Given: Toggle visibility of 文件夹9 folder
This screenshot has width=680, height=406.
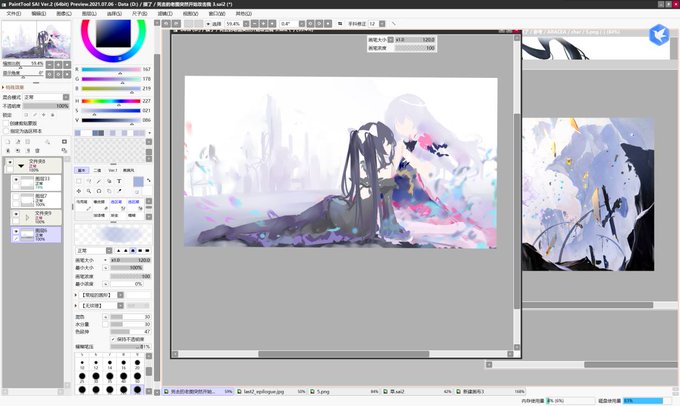Looking at the screenshot, I should point(16,214).
